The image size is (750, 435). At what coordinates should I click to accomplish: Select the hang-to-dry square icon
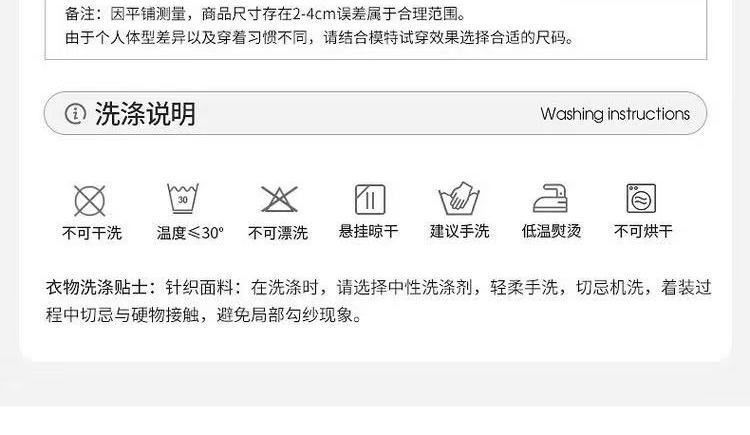[370, 200]
